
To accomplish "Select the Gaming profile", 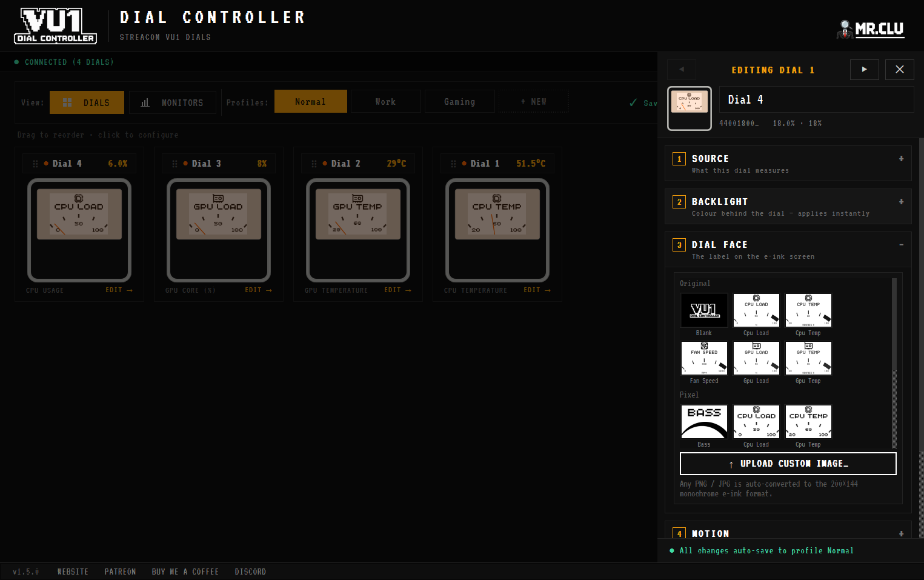I will (460, 101).
